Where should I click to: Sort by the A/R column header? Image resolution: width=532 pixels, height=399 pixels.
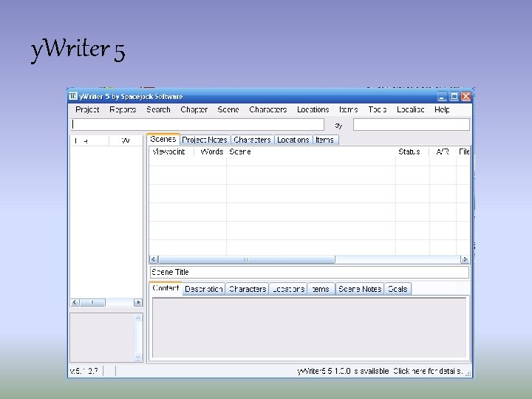tap(443, 151)
